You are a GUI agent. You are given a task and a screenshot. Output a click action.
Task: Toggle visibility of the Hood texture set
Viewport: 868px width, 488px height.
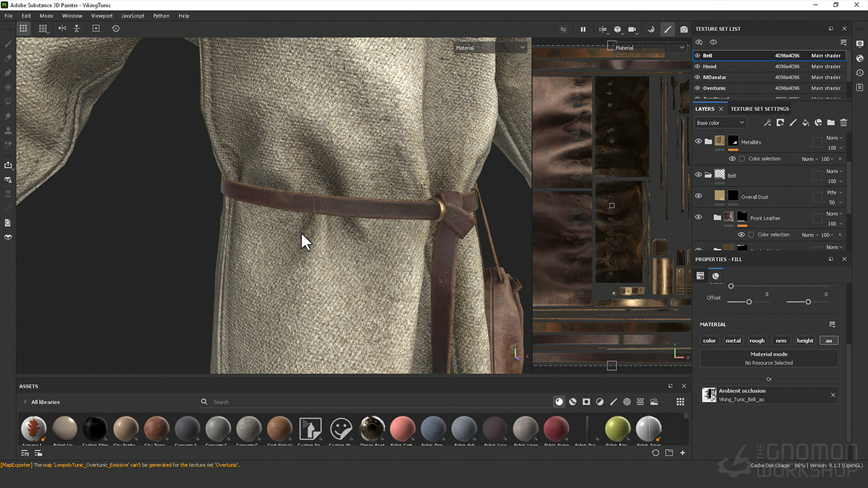pyautogui.click(x=698, y=66)
